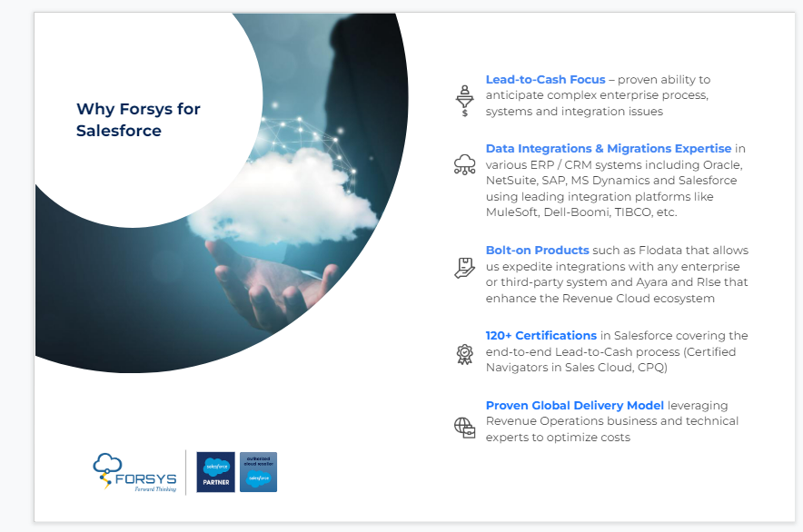Click 'using leading integration platforms like' line

(x=600, y=197)
